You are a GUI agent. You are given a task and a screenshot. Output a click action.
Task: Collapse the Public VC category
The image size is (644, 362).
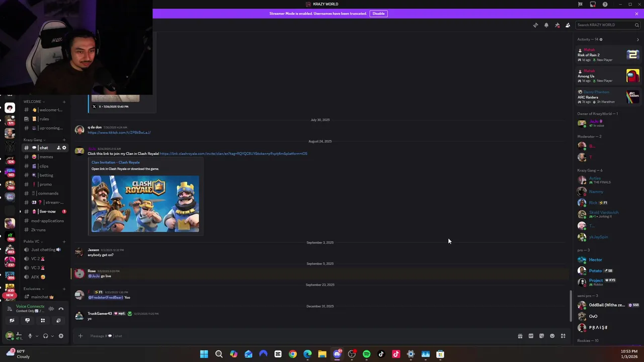click(x=33, y=241)
